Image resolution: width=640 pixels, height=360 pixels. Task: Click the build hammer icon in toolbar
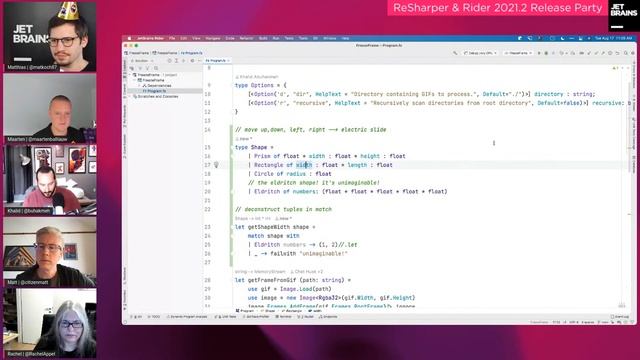[x=455, y=53]
